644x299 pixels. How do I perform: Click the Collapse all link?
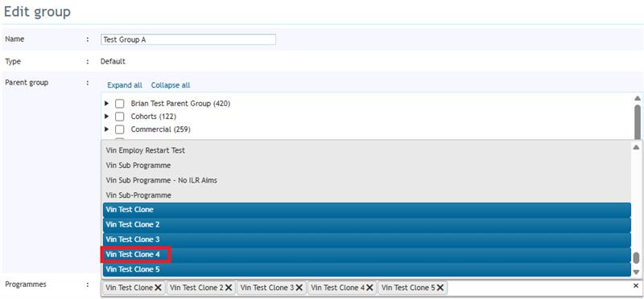(171, 85)
